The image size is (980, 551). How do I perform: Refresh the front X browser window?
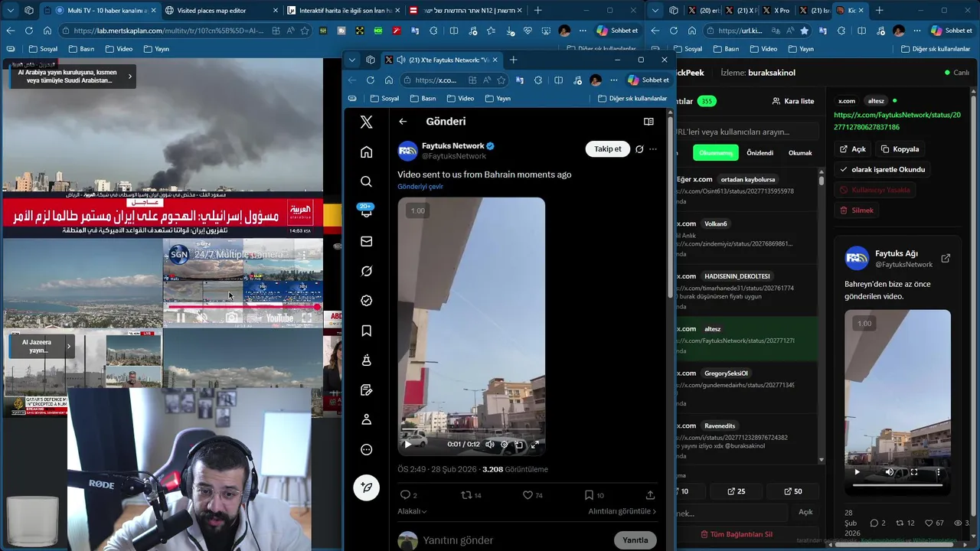click(371, 80)
